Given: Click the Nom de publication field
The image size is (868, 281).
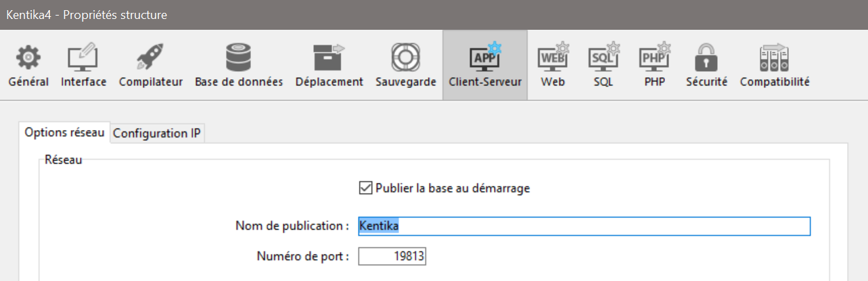Looking at the screenshot, I should point(584,225).
